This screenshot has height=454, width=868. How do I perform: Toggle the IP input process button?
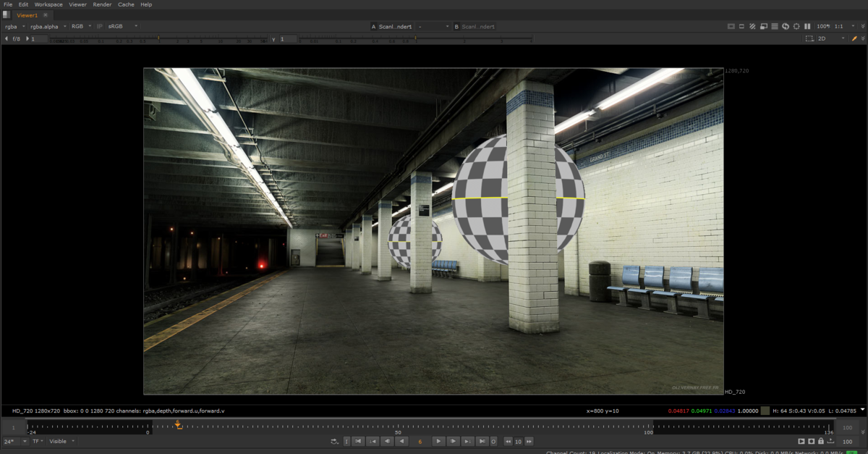click(x=100, y=26)
